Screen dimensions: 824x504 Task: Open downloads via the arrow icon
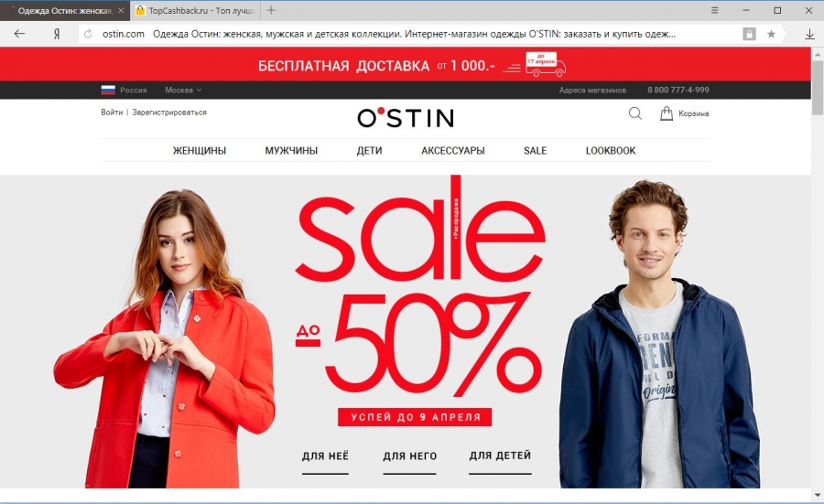point(810,34)
